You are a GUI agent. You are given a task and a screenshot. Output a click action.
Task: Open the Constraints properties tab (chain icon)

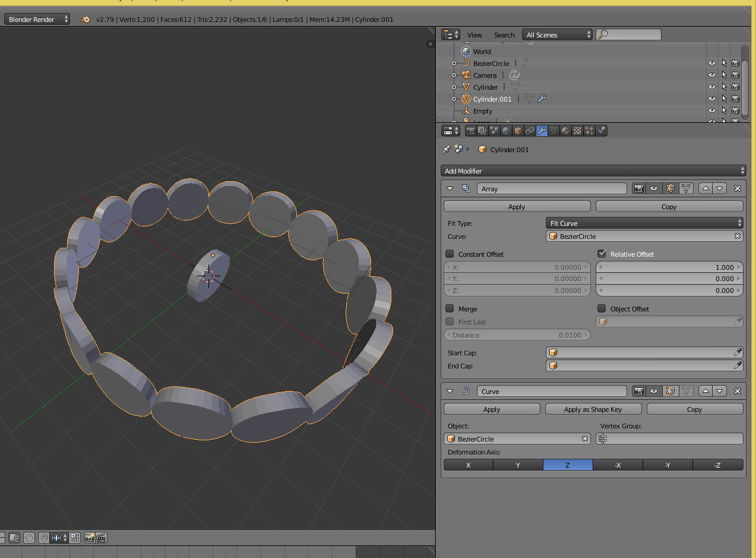point(530,131)
